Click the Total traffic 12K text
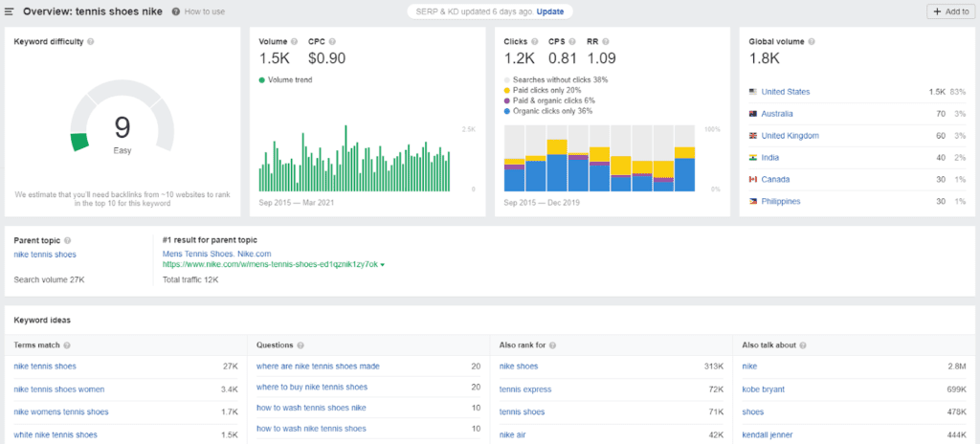The height and width of the screenshot is (444, 980). tap(190, 279)
